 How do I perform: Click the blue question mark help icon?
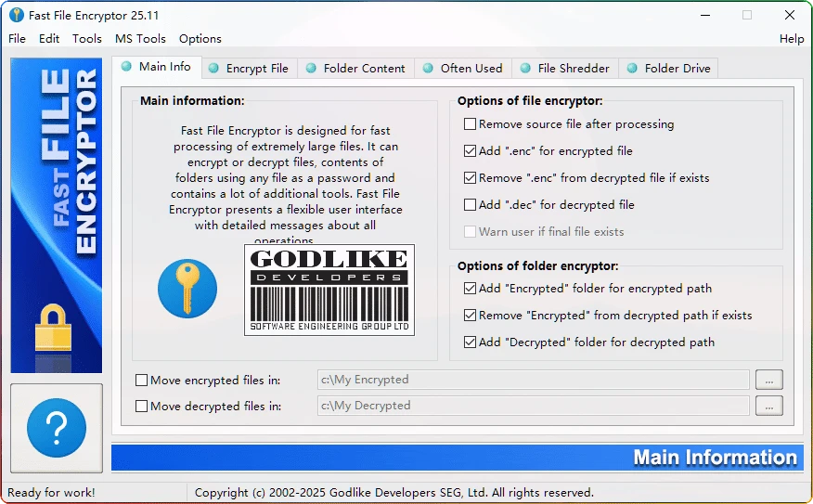pyautogui.click(x=57, y=428)
